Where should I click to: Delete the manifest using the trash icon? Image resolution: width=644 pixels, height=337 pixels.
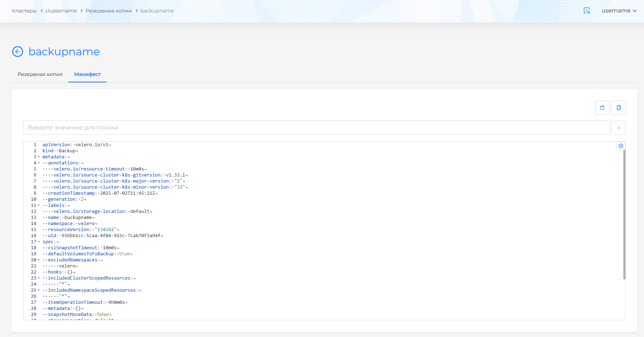602,107
